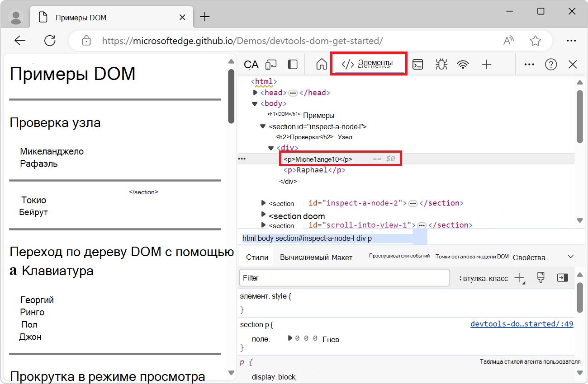
Task: Toggle device emulation mode
Action: coord(270,64)
